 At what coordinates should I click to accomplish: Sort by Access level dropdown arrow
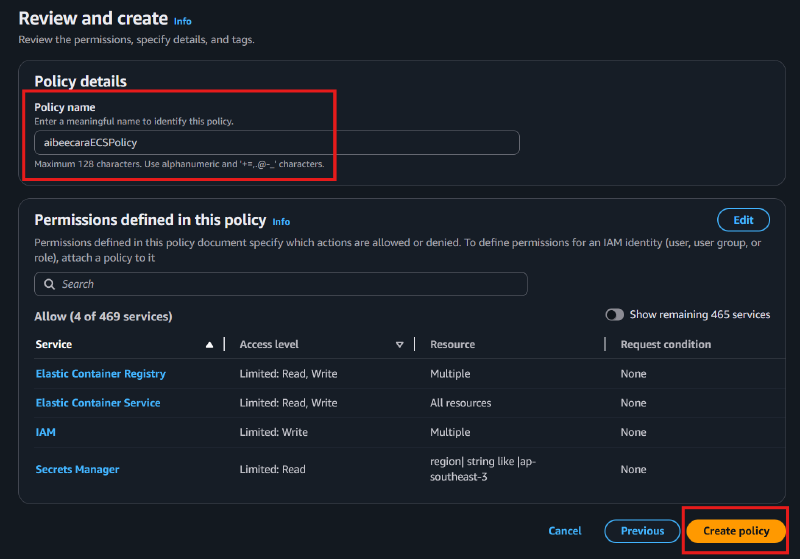[399, 345]
